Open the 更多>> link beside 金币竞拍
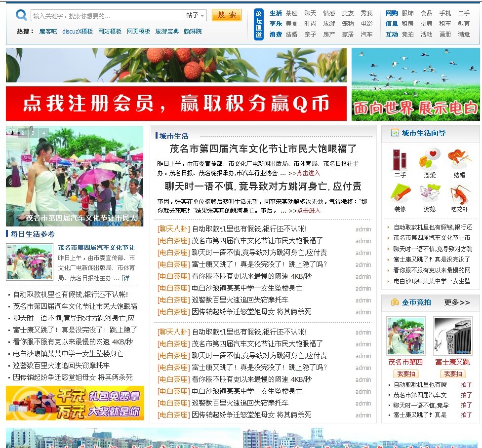 (x=457, y=302)
